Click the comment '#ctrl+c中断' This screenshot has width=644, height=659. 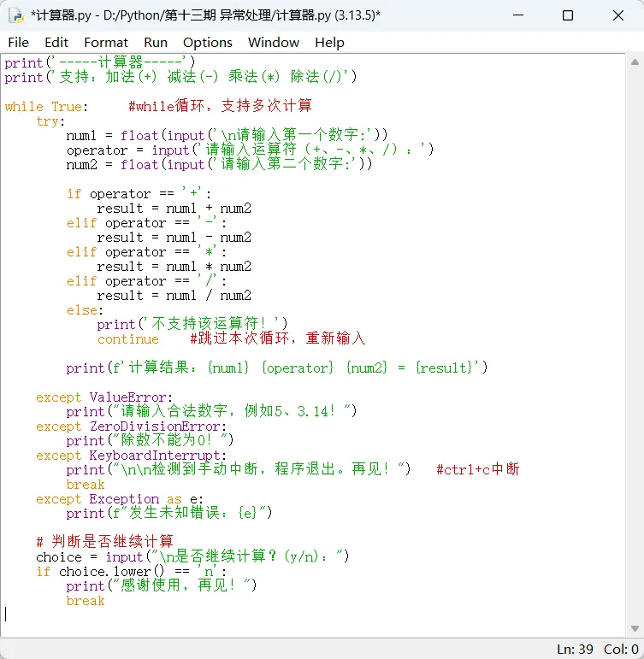coord(478,469)
